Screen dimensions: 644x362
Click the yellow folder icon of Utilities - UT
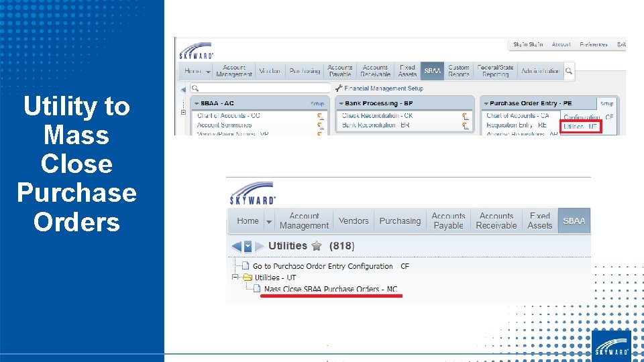click(248, 278)
